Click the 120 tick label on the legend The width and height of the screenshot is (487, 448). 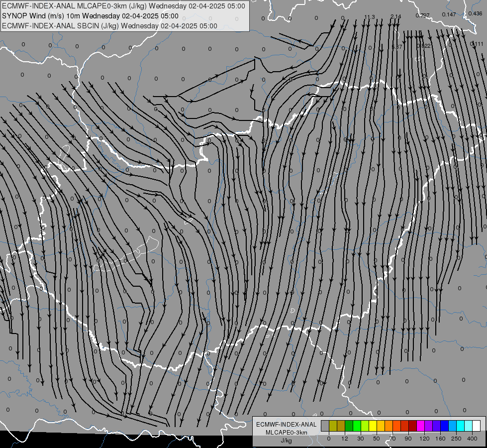424,439
